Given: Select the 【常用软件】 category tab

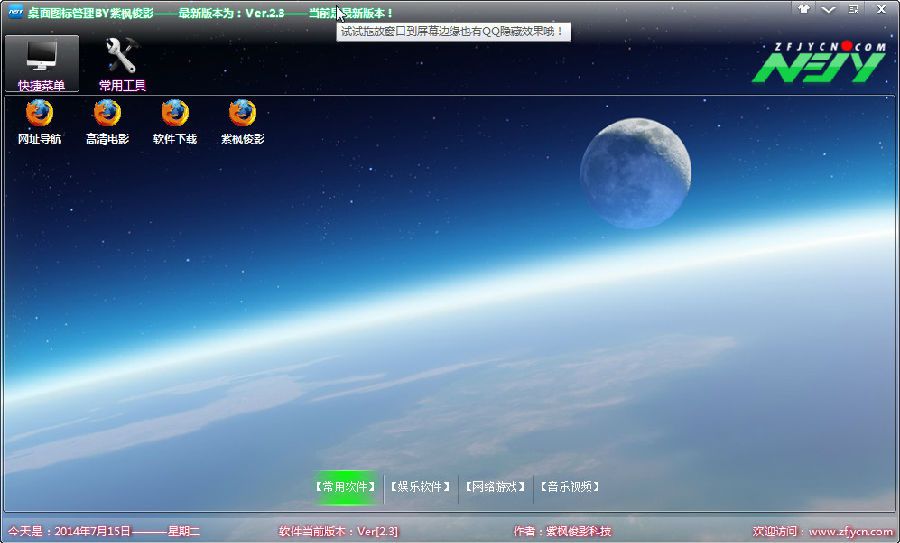Looking at the screenshot, I should 346,487.
